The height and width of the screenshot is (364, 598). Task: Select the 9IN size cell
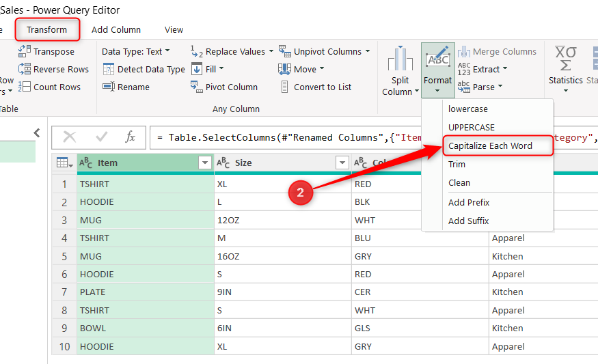click(x=283, y=292)
